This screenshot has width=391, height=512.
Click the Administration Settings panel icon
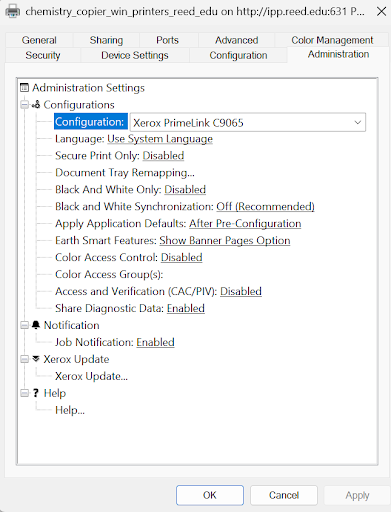click(24, 88)
